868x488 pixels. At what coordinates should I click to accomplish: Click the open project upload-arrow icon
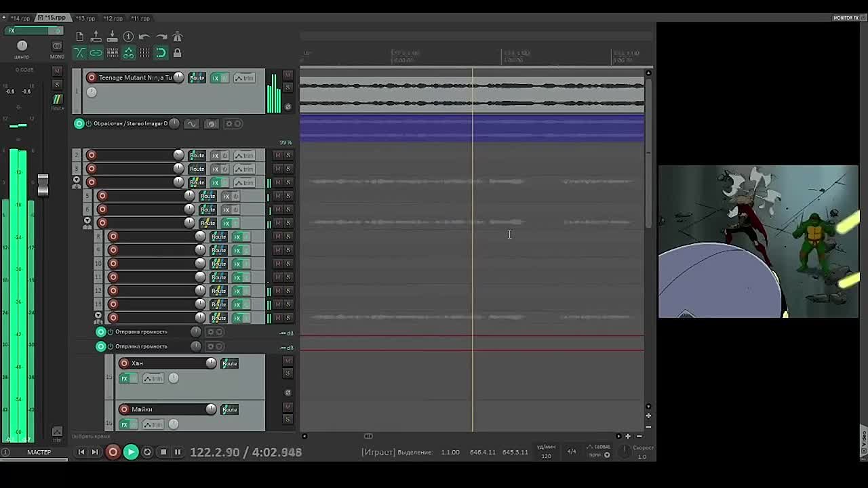[x=96, y=37]
